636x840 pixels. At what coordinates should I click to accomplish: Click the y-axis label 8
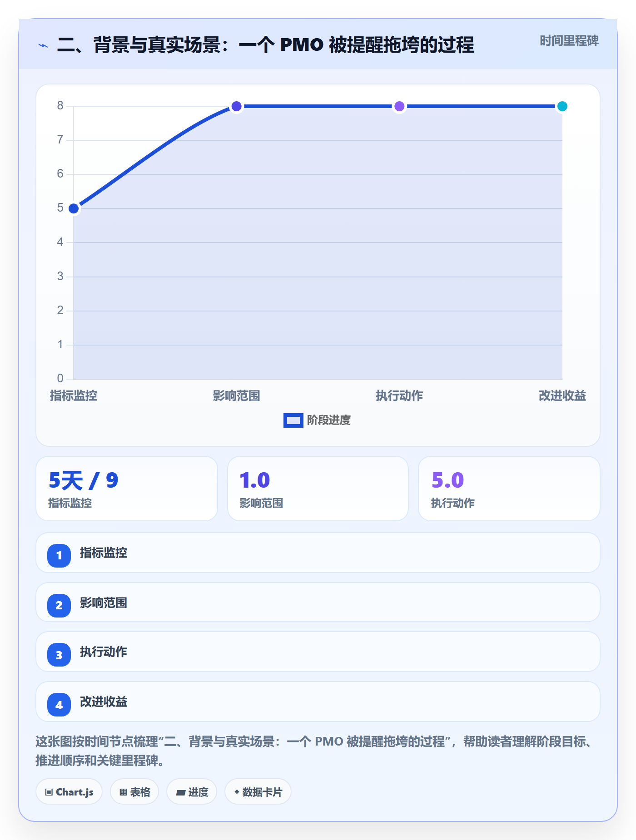click(60, 106)
